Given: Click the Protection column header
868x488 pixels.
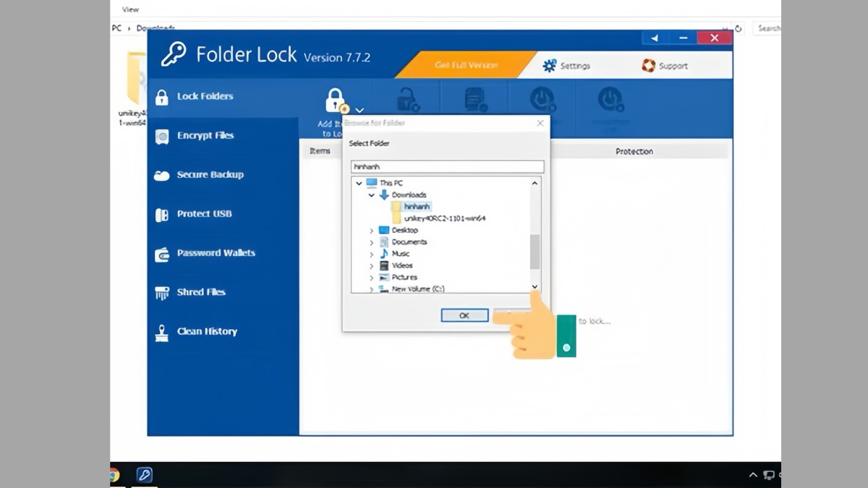Looking at the screenshot, I should click(x=634, y=151).
